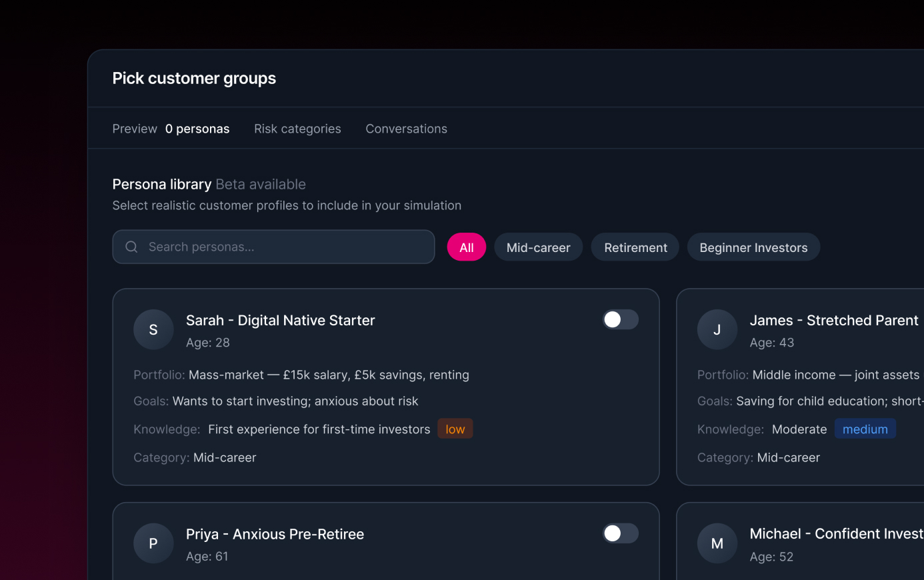Enable Sarah - Digital Native Starter persona toggle
This screenshot has height=580, width=924.
621,320
